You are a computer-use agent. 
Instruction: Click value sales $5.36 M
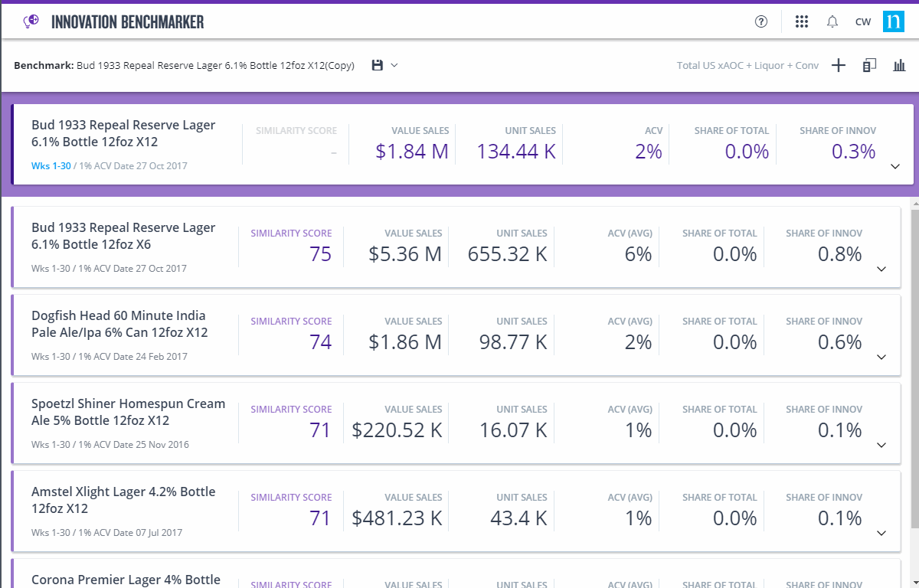click(x=405, y=254)
